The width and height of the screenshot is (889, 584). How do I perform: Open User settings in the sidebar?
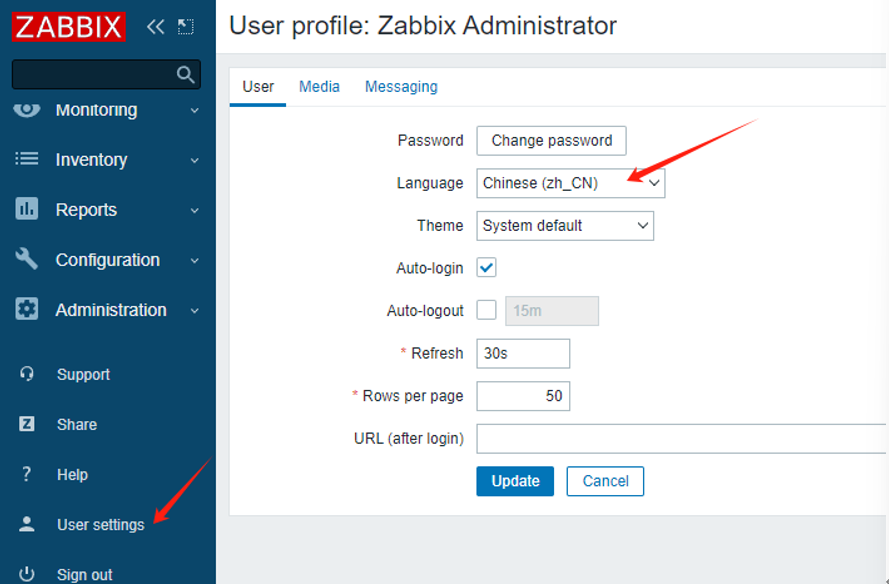[x=100, y=525]
